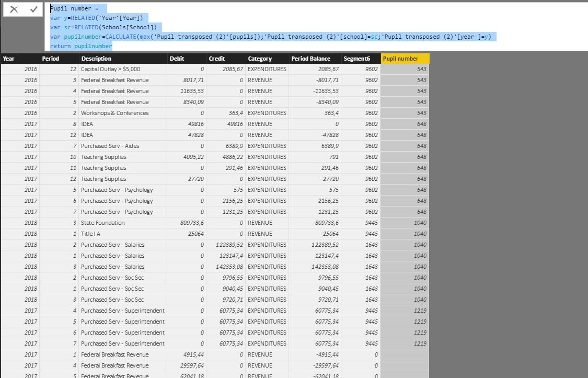Viewport: 588px width, 378px height.
Task: Click the debit value 8017,71
Action: click(193, 80)
